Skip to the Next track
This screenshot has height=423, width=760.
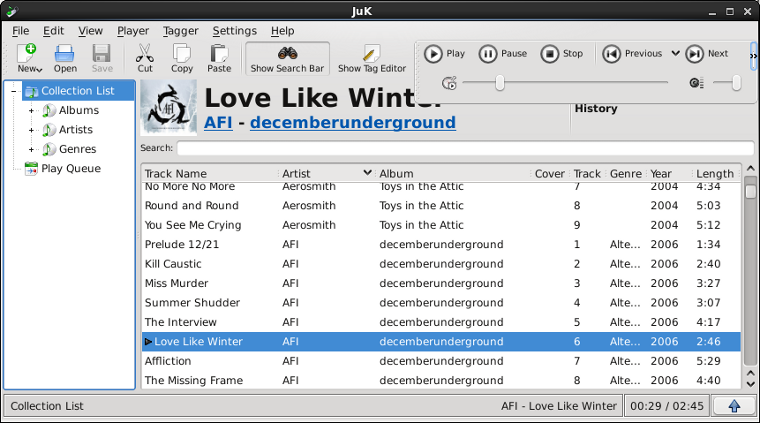pos(707,54)
